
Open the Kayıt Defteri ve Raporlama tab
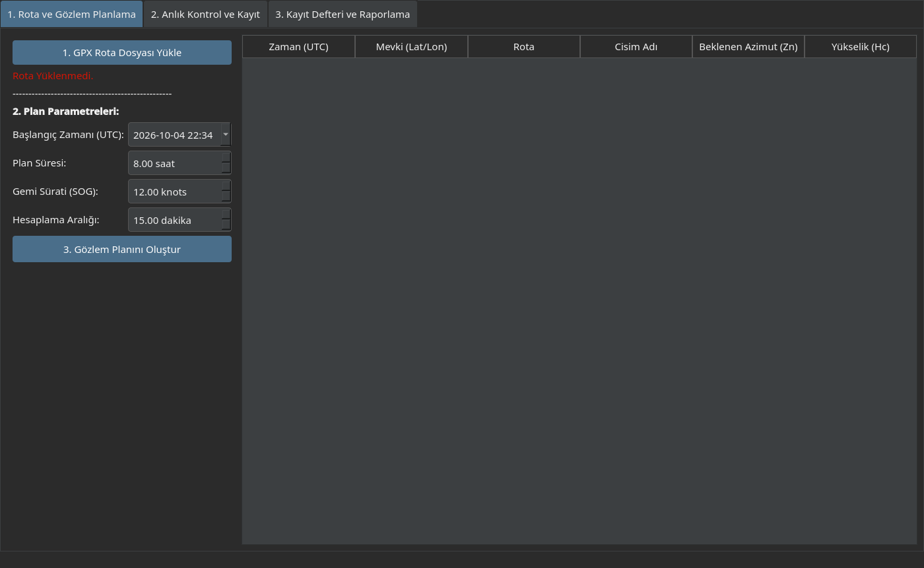(343, 14)
